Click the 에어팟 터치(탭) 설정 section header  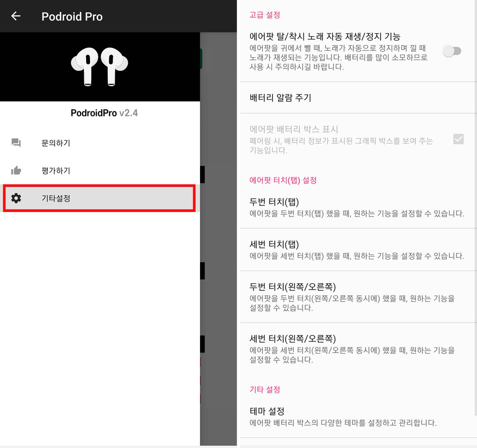click(x=283, y=180)
